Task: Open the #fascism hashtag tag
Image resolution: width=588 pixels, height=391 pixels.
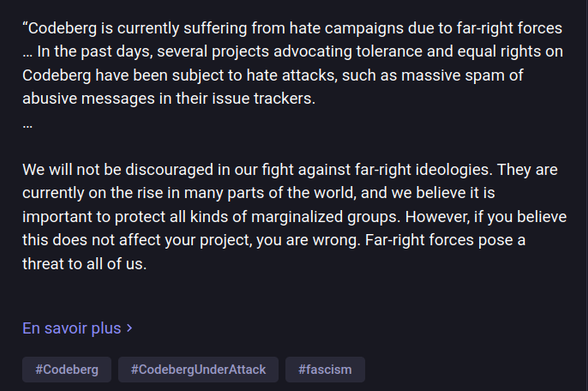Action: pyautogui.click(x=325, y=370)
